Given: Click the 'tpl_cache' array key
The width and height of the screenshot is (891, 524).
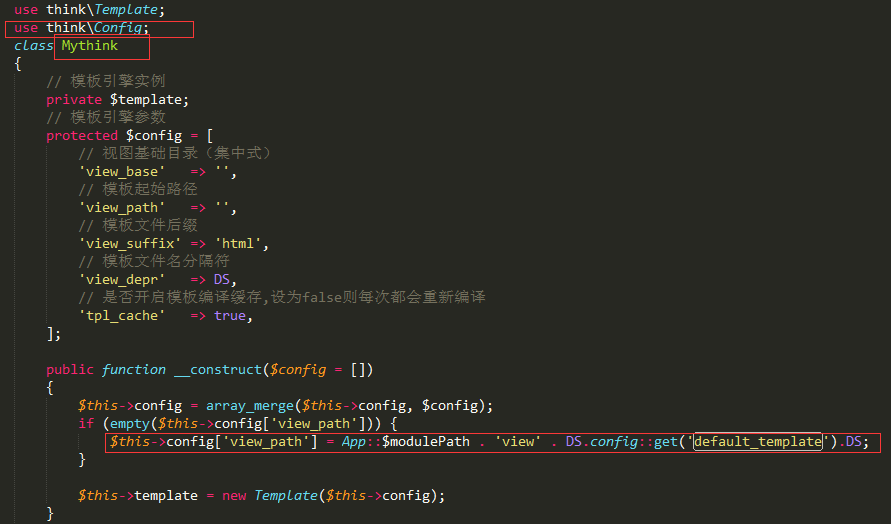Looking at the screenshot, I should 122,315.
